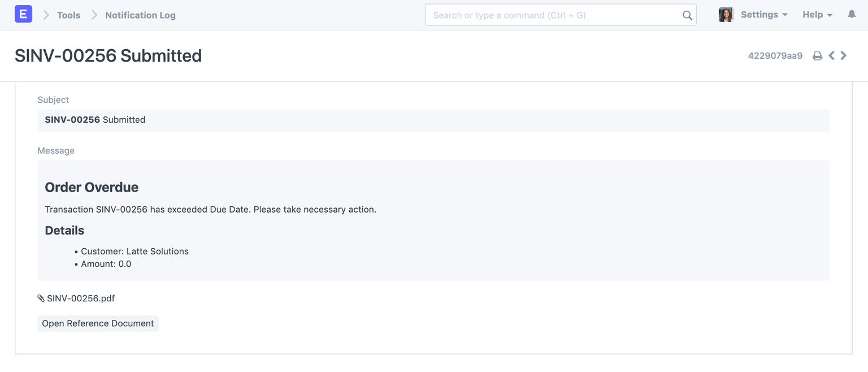This screenshot has height=372, width=868.
Task: Go to the next notification record
Action: [844, 55]
